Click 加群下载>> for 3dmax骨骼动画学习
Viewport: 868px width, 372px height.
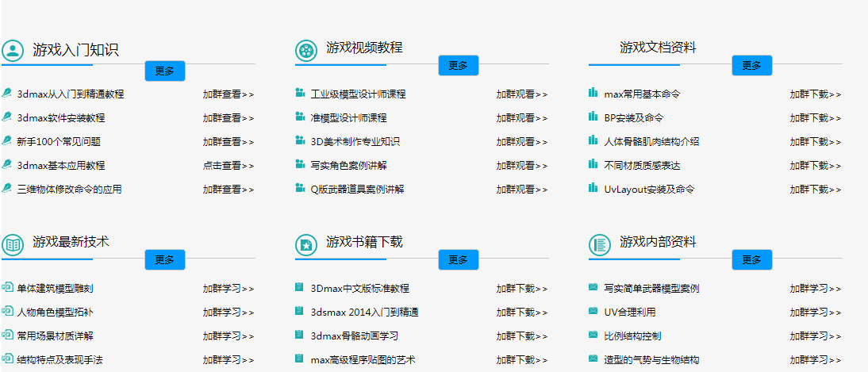coord(522,336)
